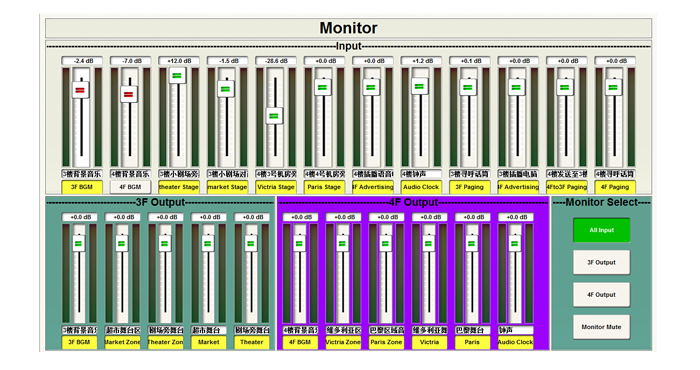This screenshot has width=700, height=370.
Task: Click the -2.4 dB level field
Action: click(x=82, y=61)
